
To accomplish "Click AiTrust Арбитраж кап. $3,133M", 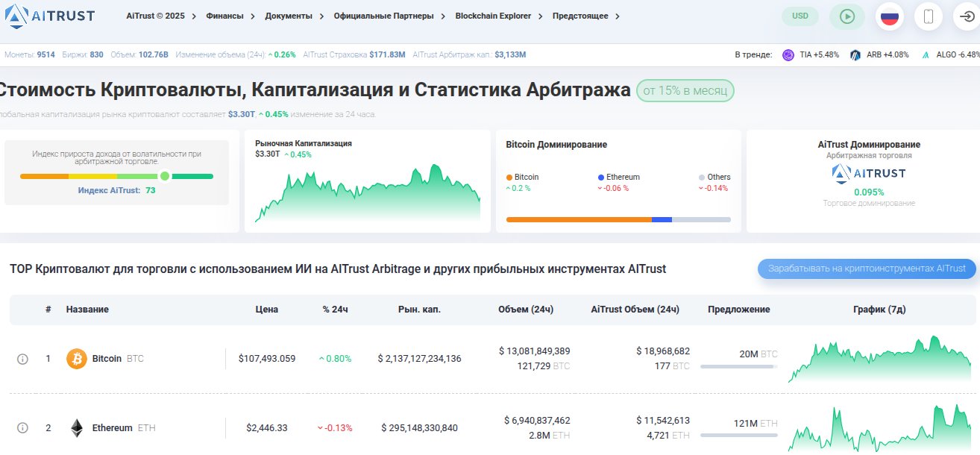I will 469,54.
